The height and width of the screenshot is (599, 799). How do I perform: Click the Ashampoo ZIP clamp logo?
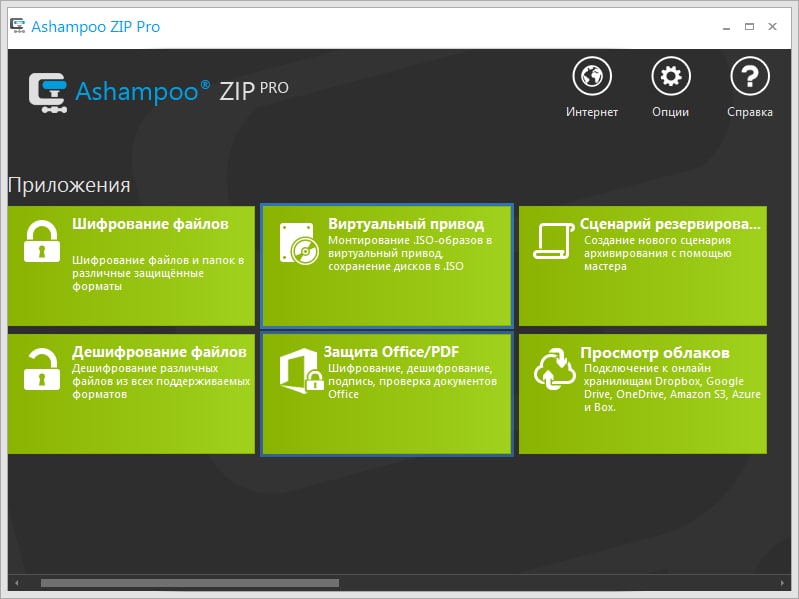point(48,92)
